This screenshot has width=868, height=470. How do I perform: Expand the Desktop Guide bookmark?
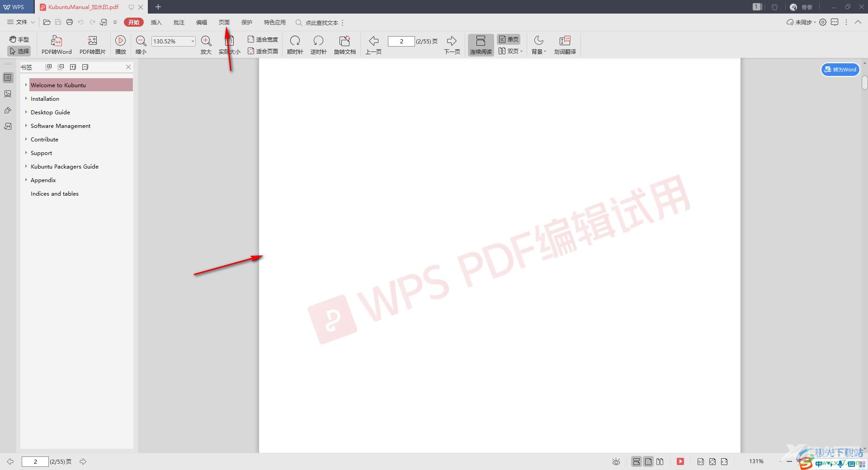26,112
